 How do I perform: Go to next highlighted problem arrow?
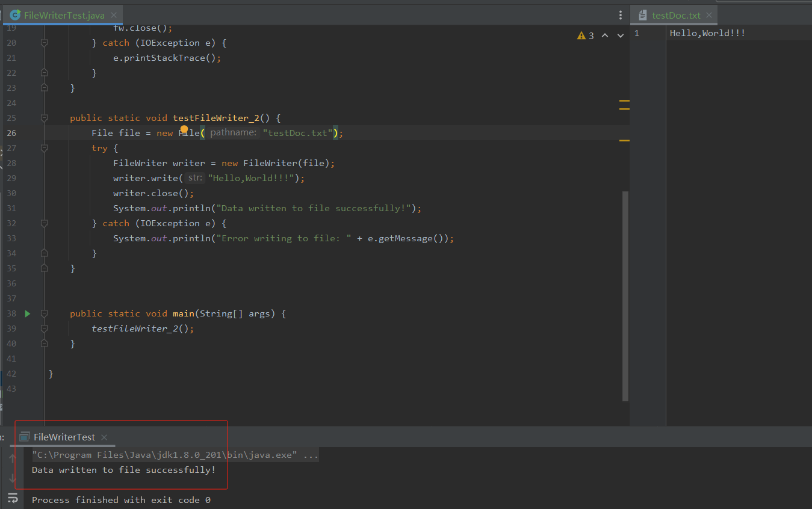click(621, 35)
